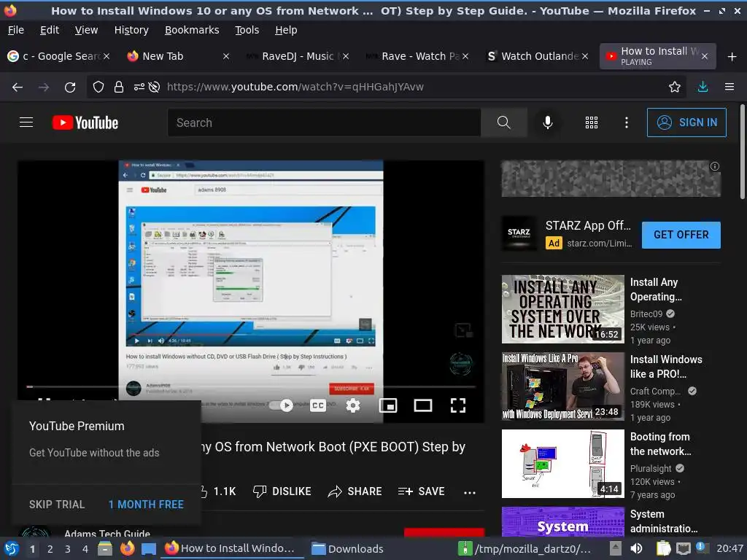The width and height of the screenshot is (747, 560).
Task: Open the clipboard tray icon
Action: pyautogui.click(x=663, y=548)
